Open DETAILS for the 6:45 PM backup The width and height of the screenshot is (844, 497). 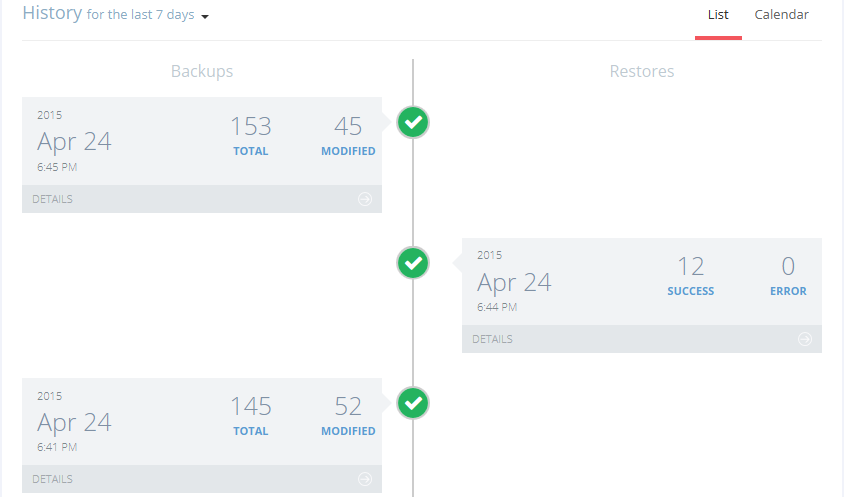point(53,199)
